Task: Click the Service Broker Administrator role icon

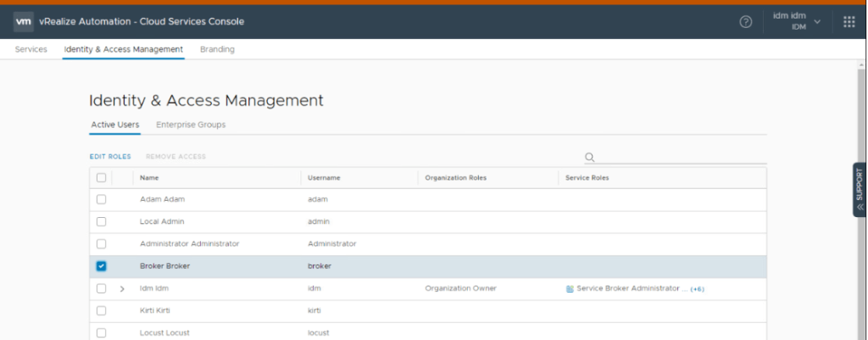Action: (570, 288)
